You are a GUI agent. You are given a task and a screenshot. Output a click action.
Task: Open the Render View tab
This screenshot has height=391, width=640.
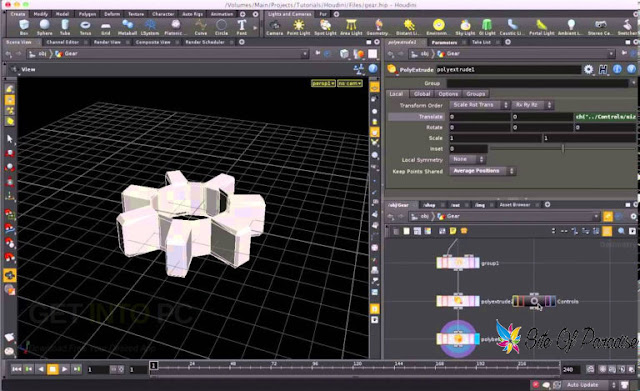point(107,42)
